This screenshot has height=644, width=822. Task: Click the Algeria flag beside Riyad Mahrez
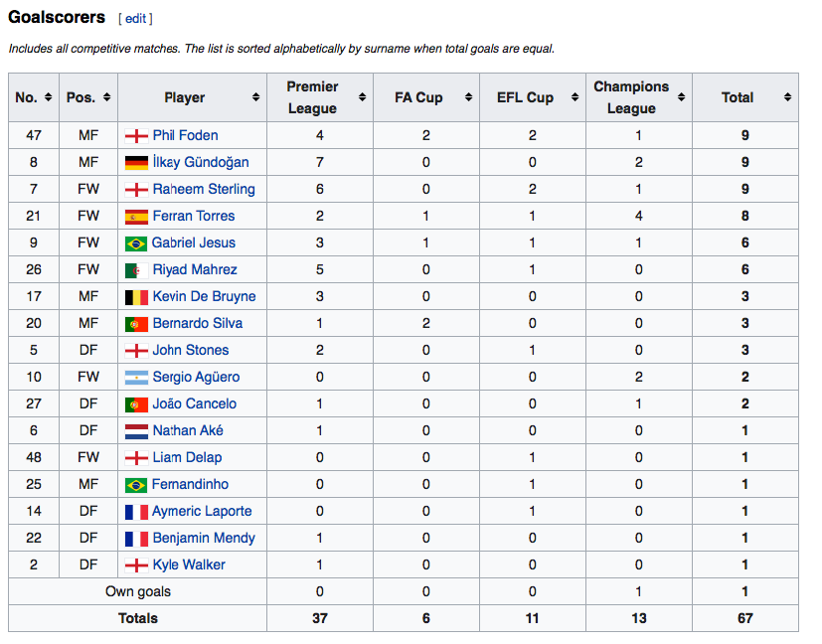136,270
